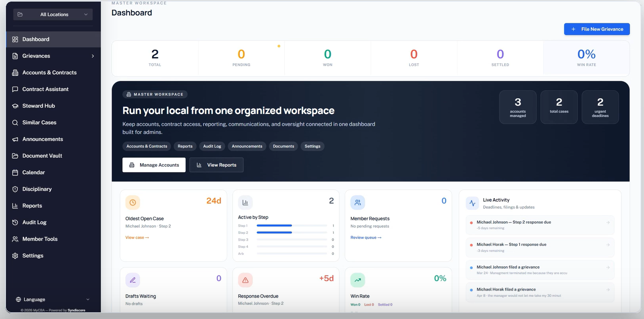Click the Member Tools people icon

point(15,239)
